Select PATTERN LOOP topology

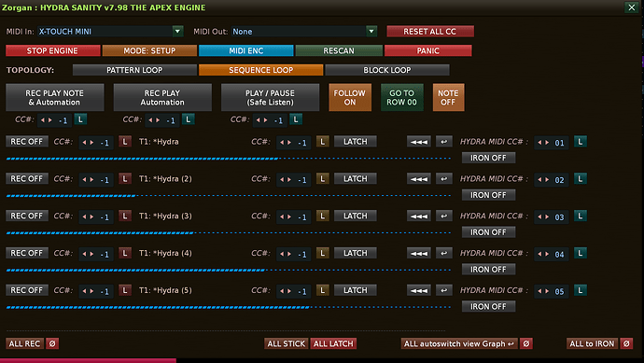(x=134, y=70)
